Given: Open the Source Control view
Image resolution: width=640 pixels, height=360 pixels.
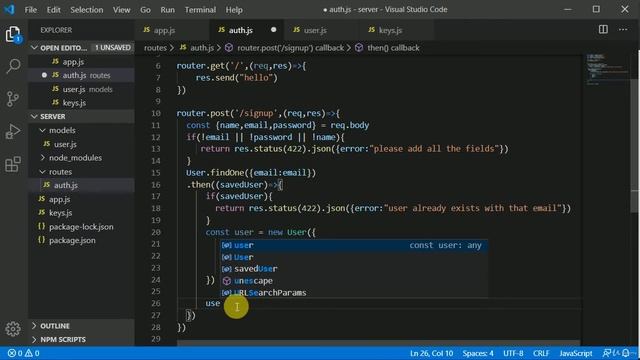Looking at the screenshot, I should tap(13, 99).
